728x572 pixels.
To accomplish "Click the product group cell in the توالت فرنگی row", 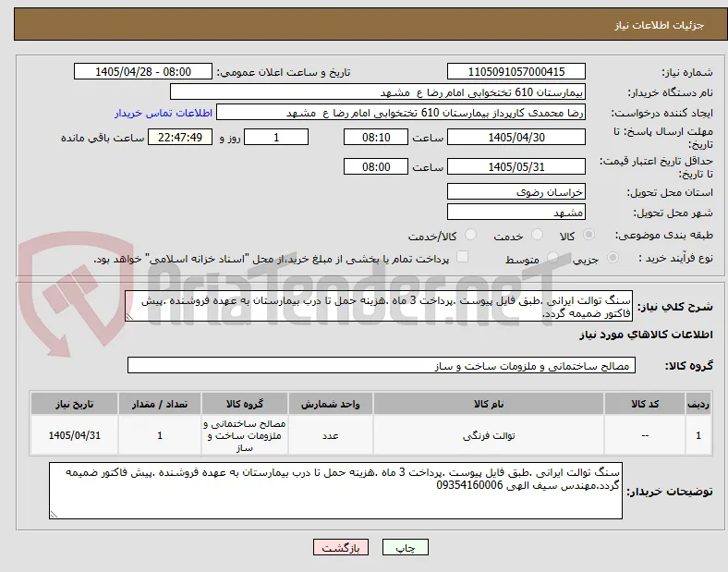I will coord(245,435).
